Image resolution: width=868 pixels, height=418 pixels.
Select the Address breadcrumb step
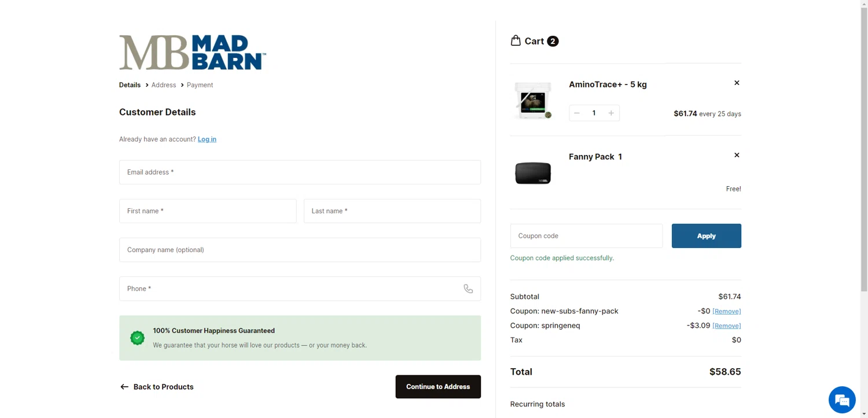click(164, 85)
